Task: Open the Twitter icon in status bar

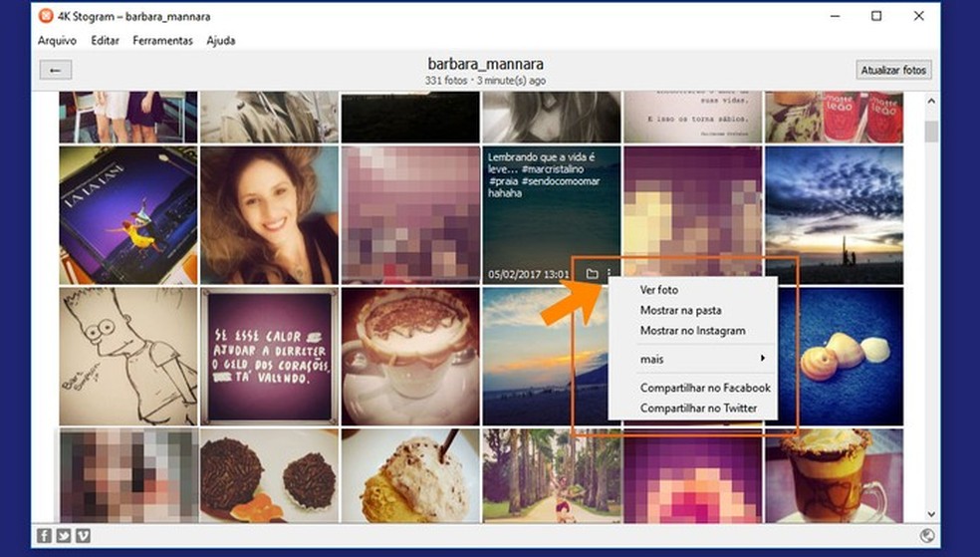Action: click(64, 536)
